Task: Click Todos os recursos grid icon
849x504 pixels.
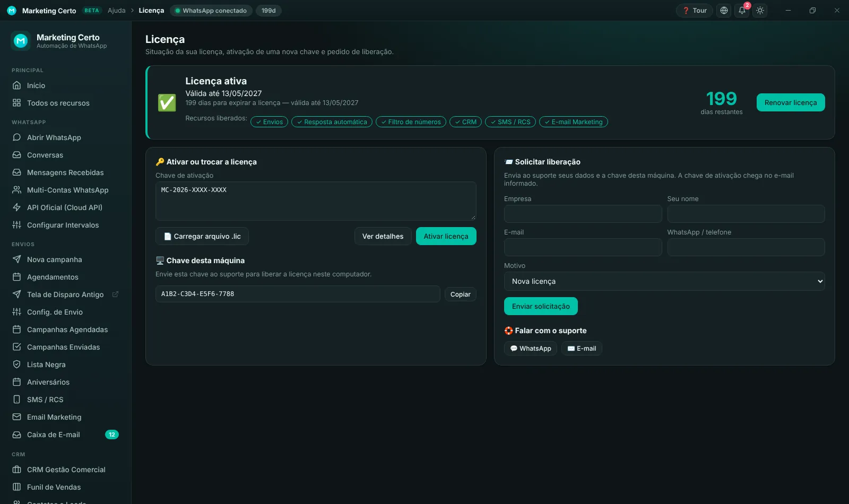Action: 17,103
